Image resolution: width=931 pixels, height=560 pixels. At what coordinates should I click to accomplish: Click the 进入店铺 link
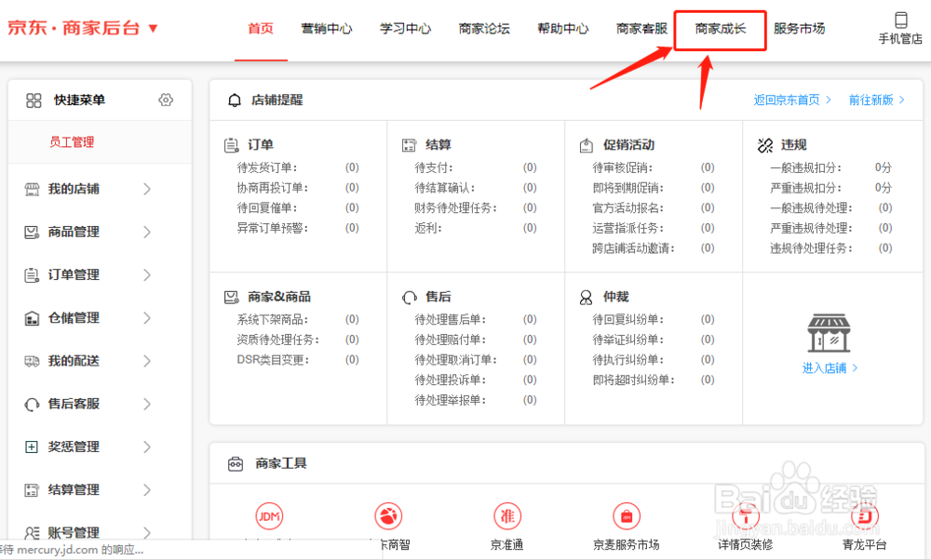click(828, 367)
